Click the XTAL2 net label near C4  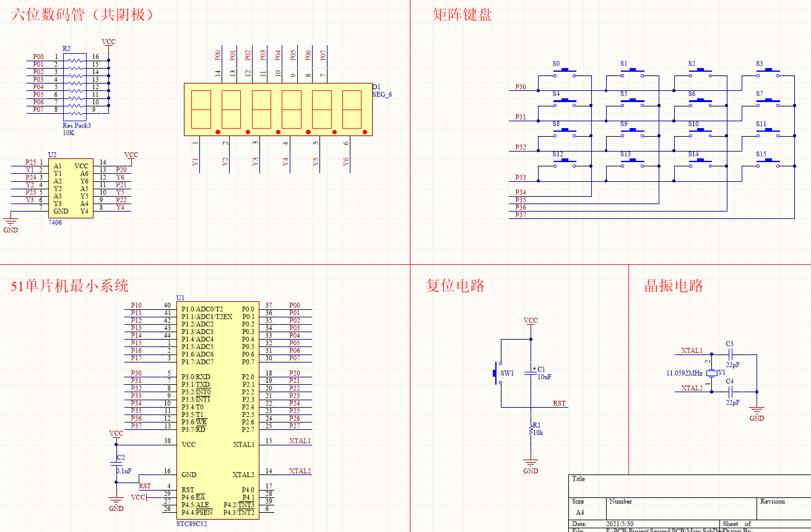(x=692, y=388)
